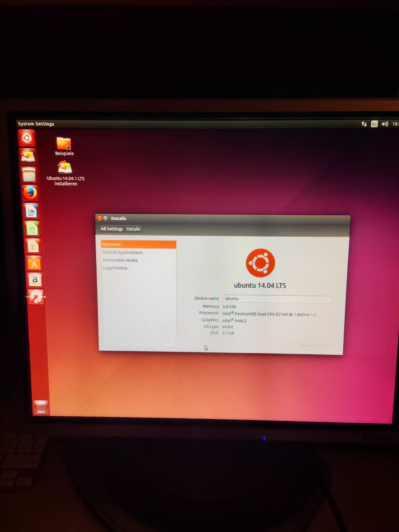Select Legal Notice in the sidebar
Screen dimensions: 399x532
click(139, 268)
